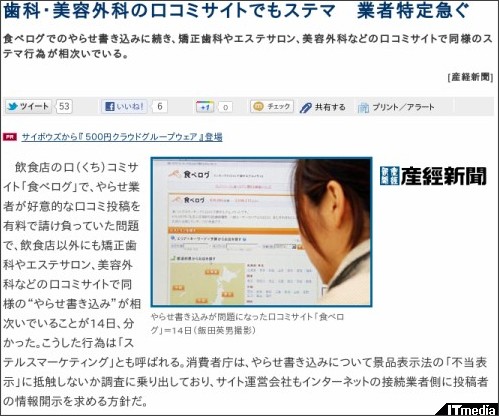The height and width of the screenshot is (416, 499).
Task: Click the red PR badge icon
Action: (x=10, y=137)
